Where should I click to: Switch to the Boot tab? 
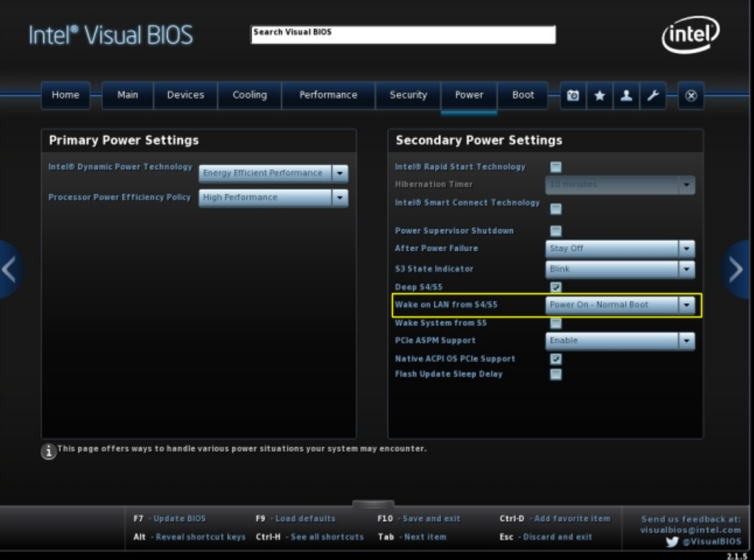[x=523, y=95]
